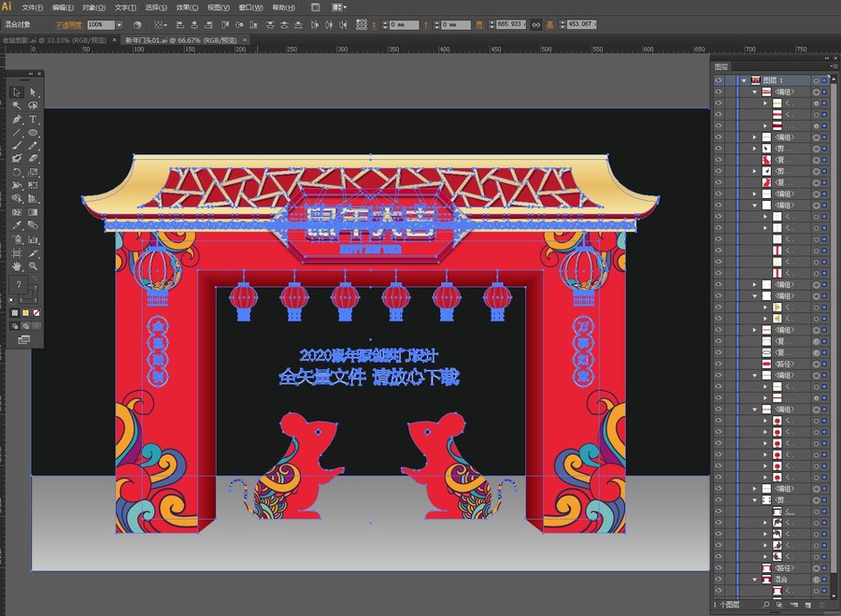Select the Symbol Sprayer tool
The width and height of the screenshot is (841, 616).
coord(17,239)
